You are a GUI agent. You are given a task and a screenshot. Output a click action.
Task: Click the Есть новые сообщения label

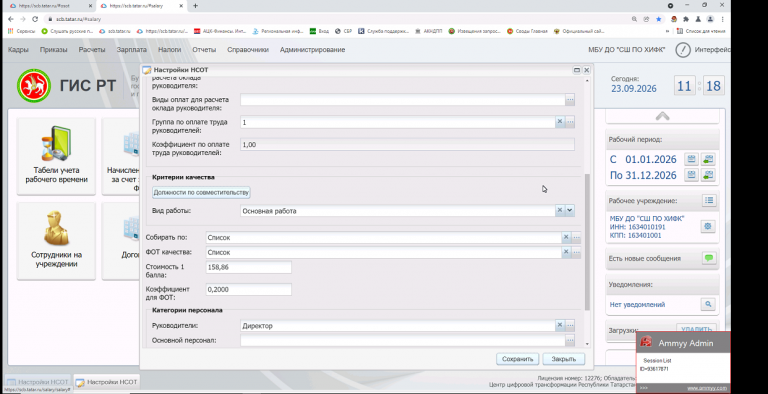point(645,258)
